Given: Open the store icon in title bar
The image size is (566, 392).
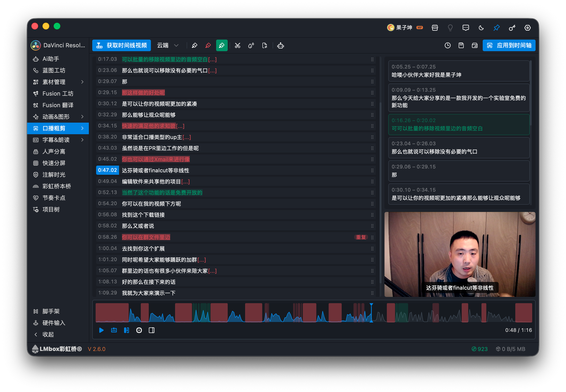Looking at the screenshot, I should point(435,28).
